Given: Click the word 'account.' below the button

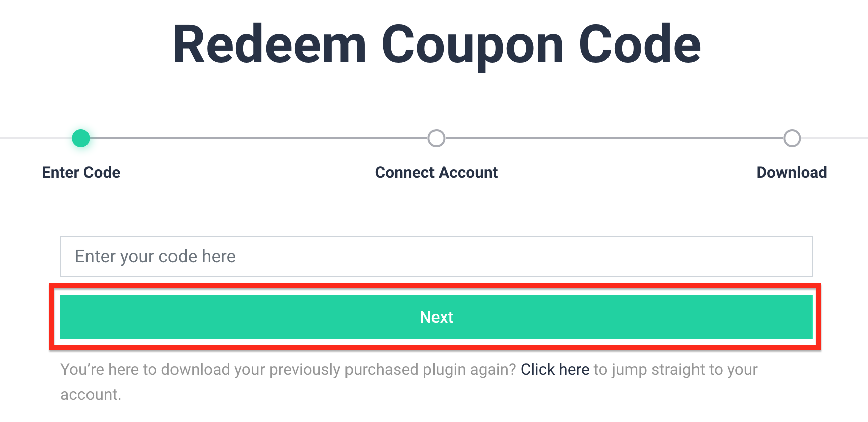Looking at the screenshot, I should 91,395.
